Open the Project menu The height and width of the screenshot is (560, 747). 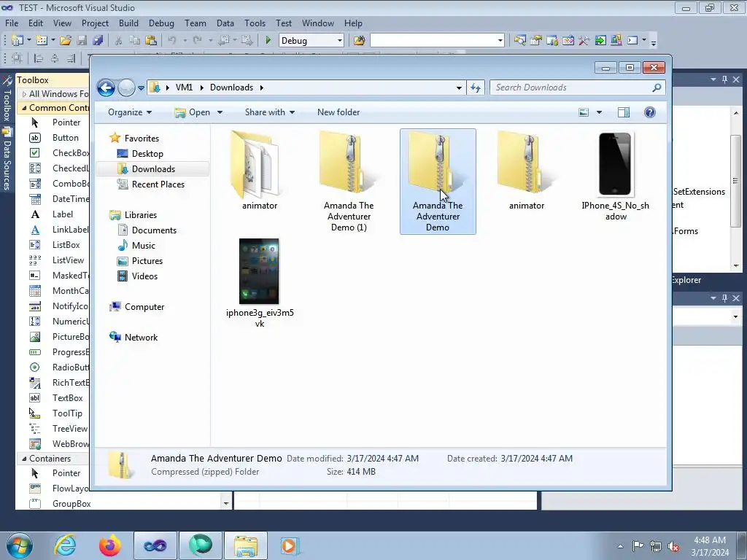tap(95, 23)
